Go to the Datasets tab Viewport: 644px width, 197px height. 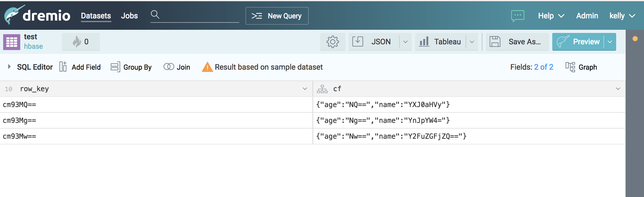click(x=96, y=16)
